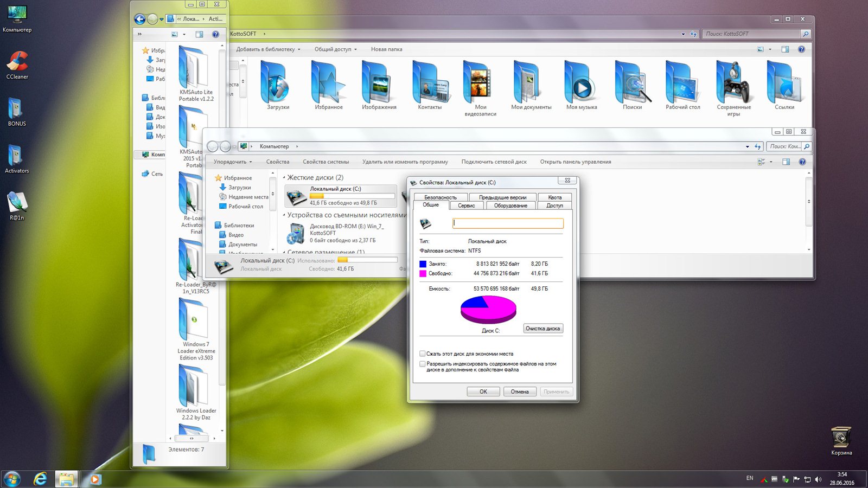Image resolution: width=868 pixels, height=488 pixels.
Task: Select Дисковод BD-ROM (E:) drive icon
Action: point(296,234)
